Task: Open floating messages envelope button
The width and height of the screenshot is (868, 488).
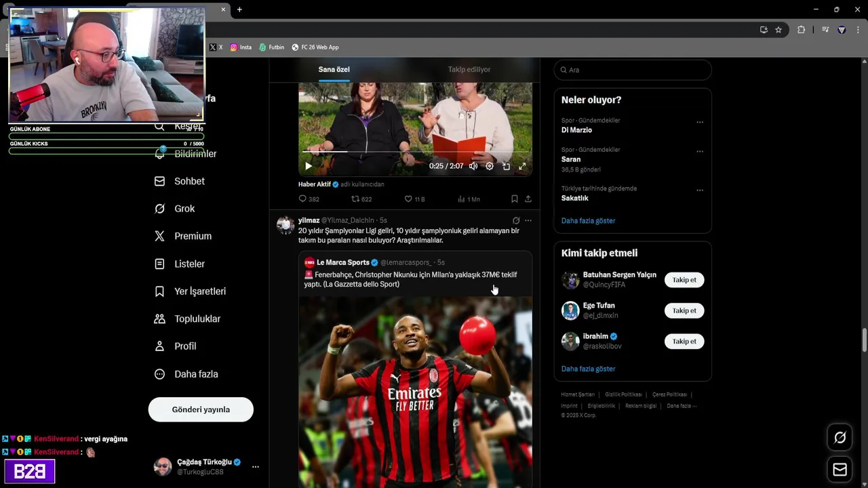Action: (x=840, y=470)
